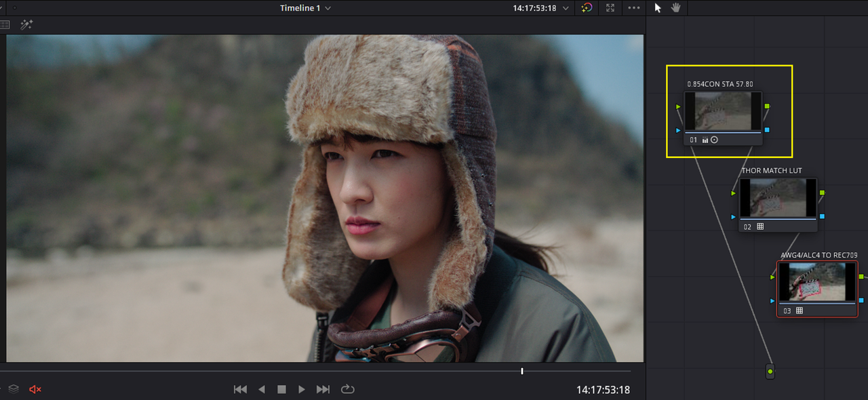
Task: Click node 03 blue key input triangle
Action: [x=772, y=300]
